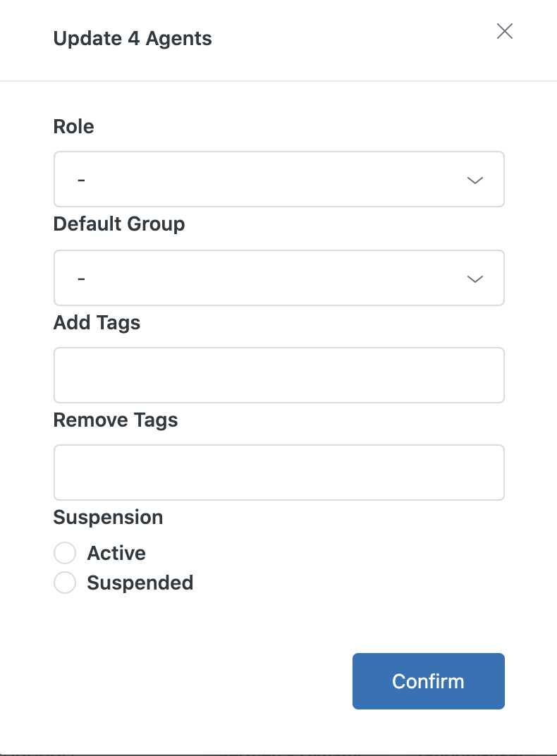Open the Role dropdown

pos(278,179)
